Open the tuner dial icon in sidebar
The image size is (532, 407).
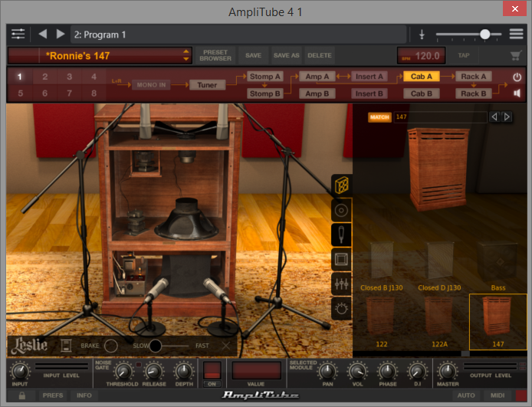(x=341, y=309)
